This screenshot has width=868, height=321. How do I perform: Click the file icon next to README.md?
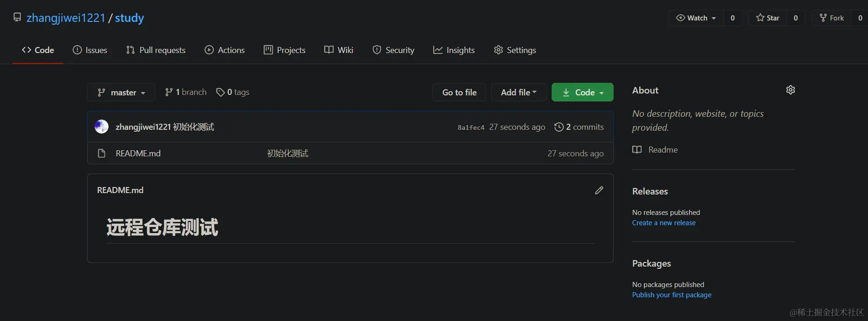[102, 153]
